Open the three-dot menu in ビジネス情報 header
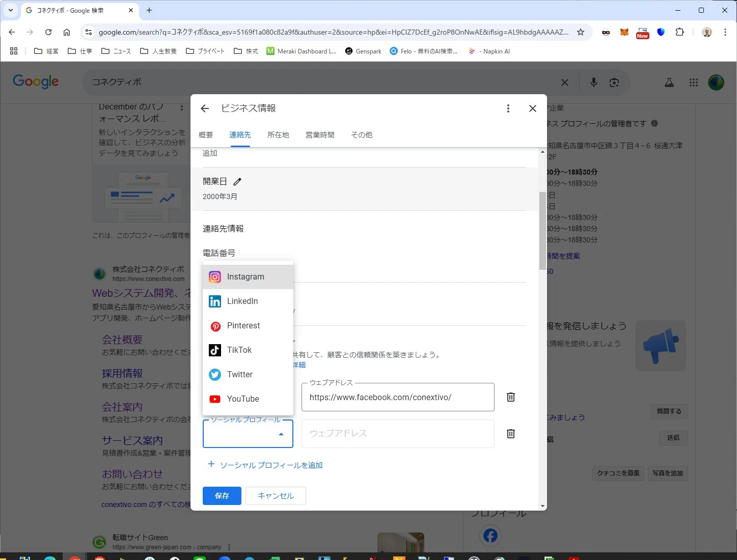 point(508,108)
